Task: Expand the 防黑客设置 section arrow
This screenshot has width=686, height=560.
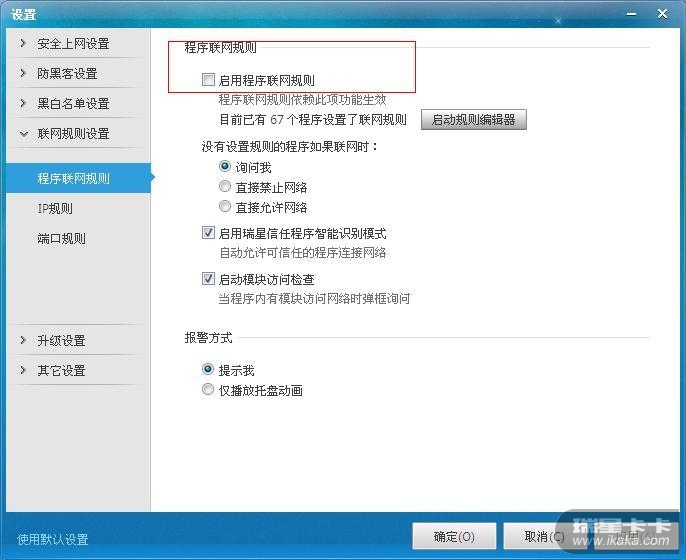Action: tap(23, 73)
